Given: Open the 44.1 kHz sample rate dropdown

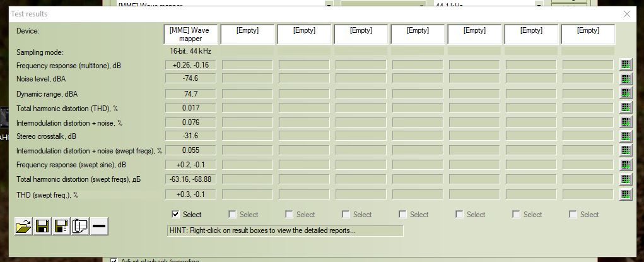Looking at the screenshot, I should (538, 4).
